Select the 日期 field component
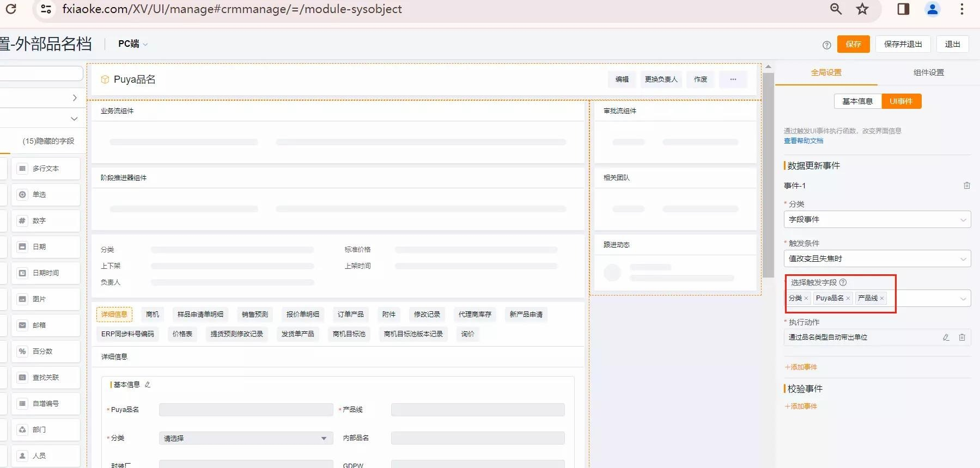The width and height of the screenshot is (980, 468). pos(46,247)
